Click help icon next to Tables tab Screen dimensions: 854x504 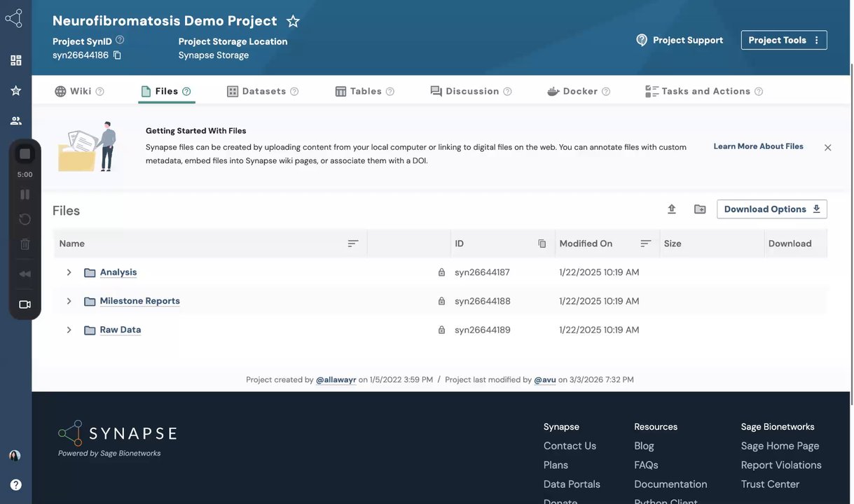[x=390, y=92]
